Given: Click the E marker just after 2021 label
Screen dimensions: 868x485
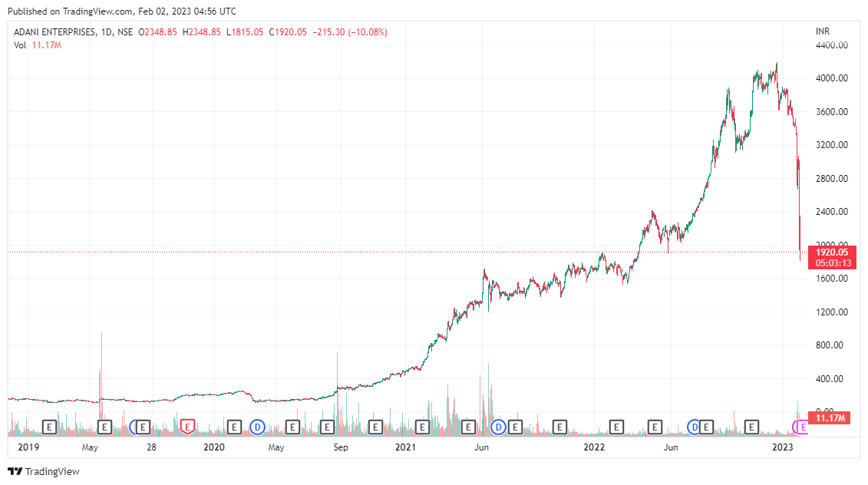Looking at the screenshot, I should 422,427.
